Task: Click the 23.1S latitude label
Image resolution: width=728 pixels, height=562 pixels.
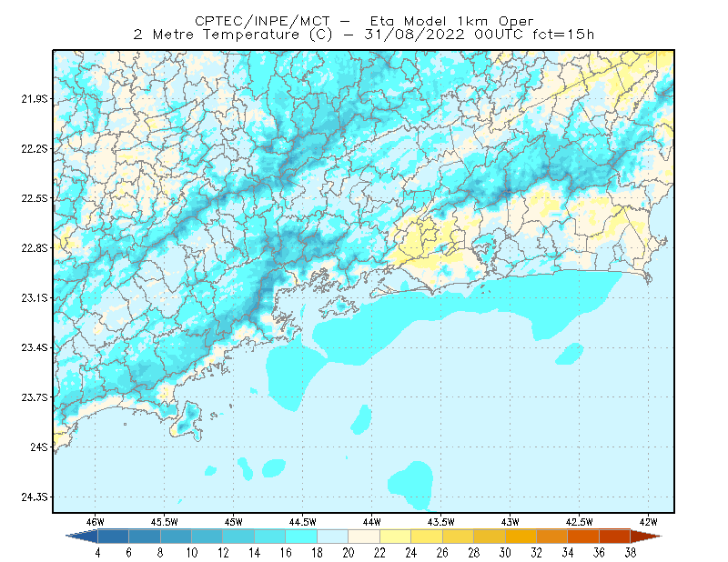Action: click(35, 298)
